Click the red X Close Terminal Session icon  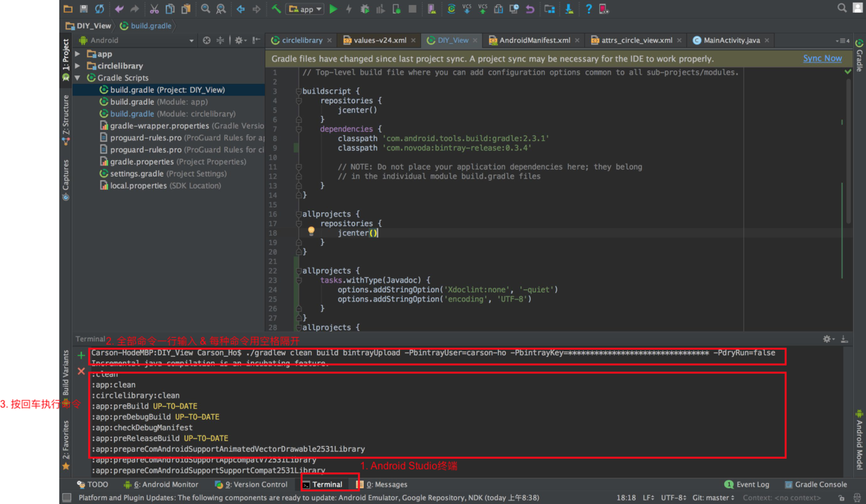coord(81,371)
